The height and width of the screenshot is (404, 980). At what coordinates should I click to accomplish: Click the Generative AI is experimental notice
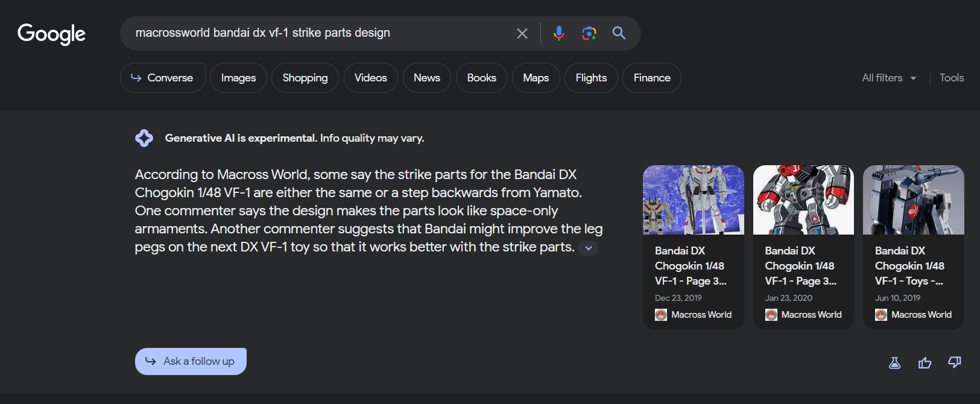point(294,138)
